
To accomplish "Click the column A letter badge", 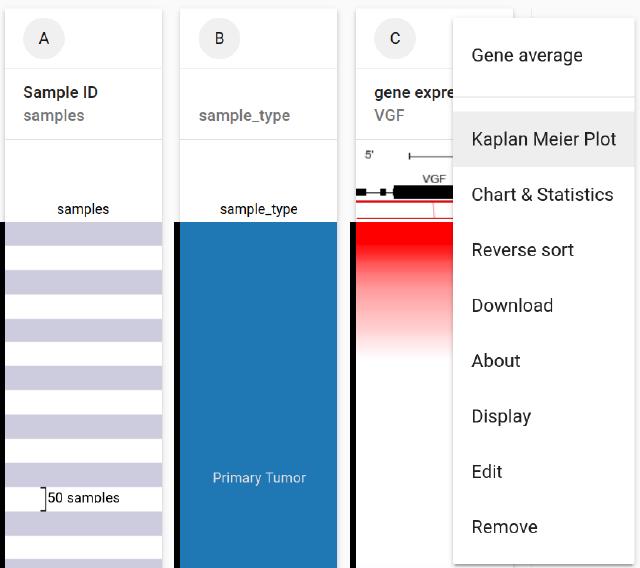I will [x=43, y=39].
